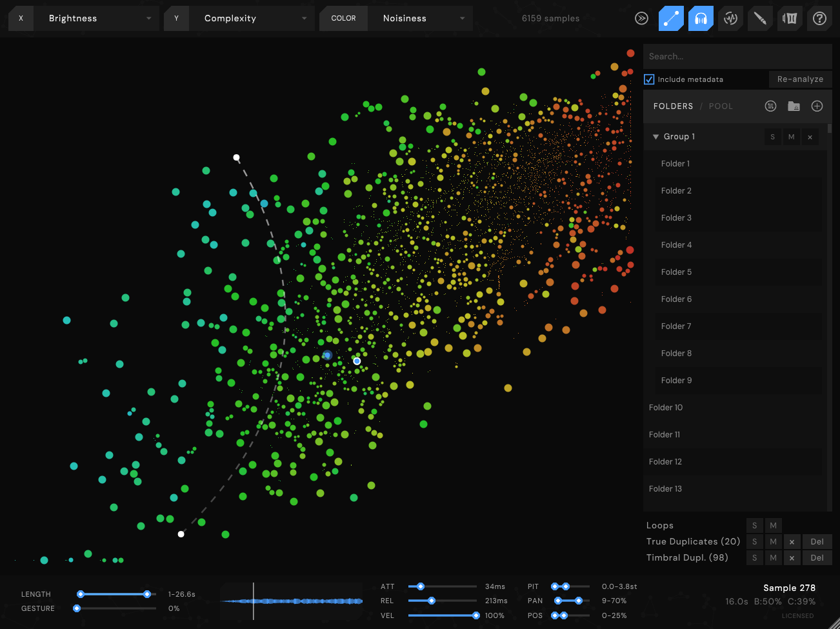Open the help question mark icon
Screen dimensions: 840x629
819,19
